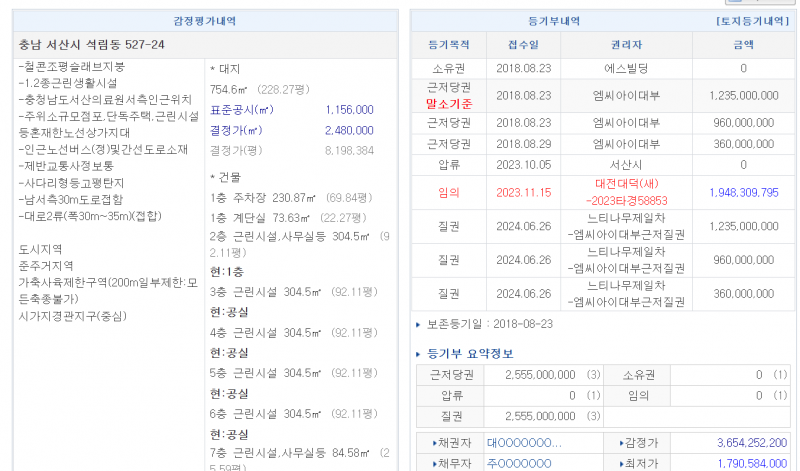Screen dimensions: 800x471
Task: Open the creditor name 대OOOOOOO link
Action: coord(524,442)
